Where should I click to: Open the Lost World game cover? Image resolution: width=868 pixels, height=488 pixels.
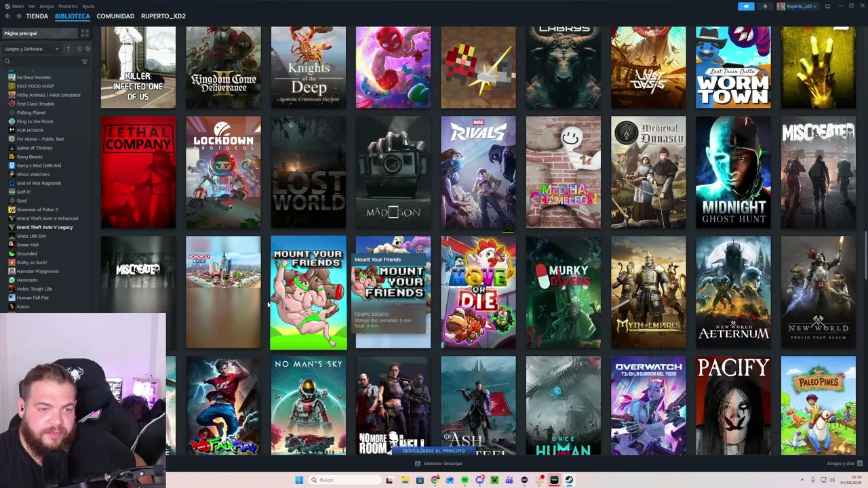309,172
